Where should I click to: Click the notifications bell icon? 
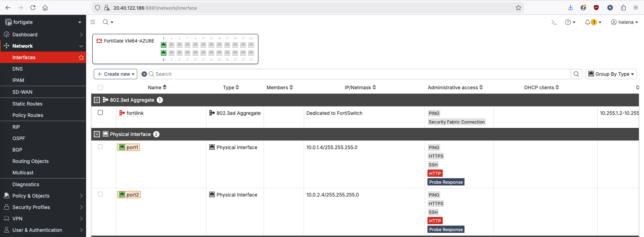point(588,22)
